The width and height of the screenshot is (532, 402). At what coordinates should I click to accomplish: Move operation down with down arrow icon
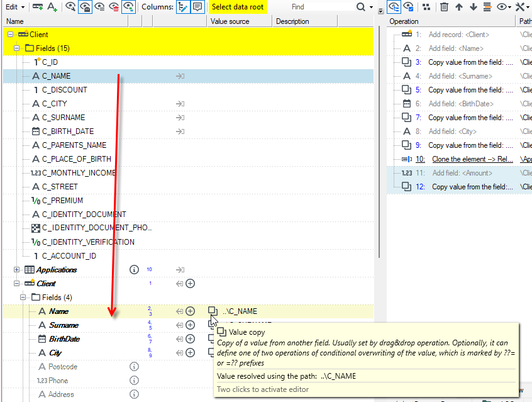click(474, 7)
